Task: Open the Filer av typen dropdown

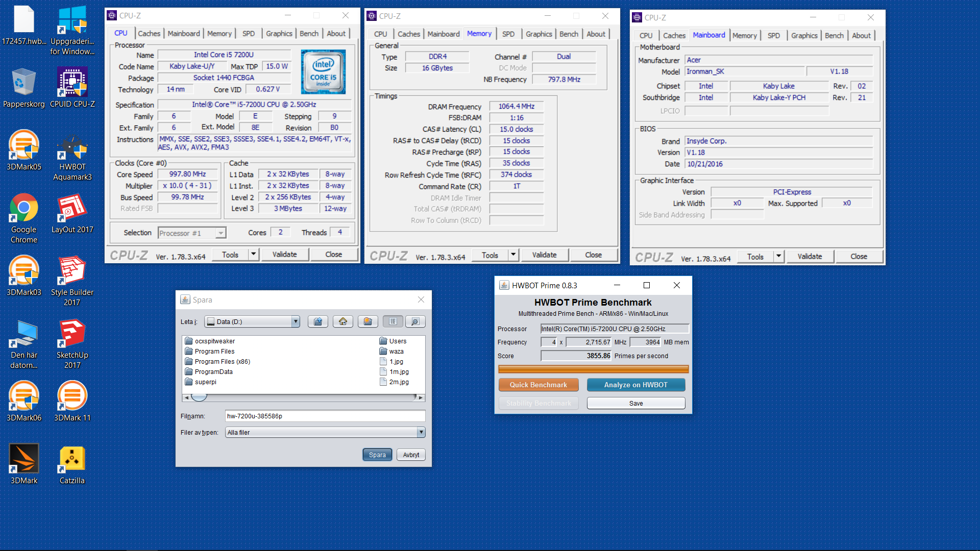Action: pyautogui.click(x=421, y=432)
